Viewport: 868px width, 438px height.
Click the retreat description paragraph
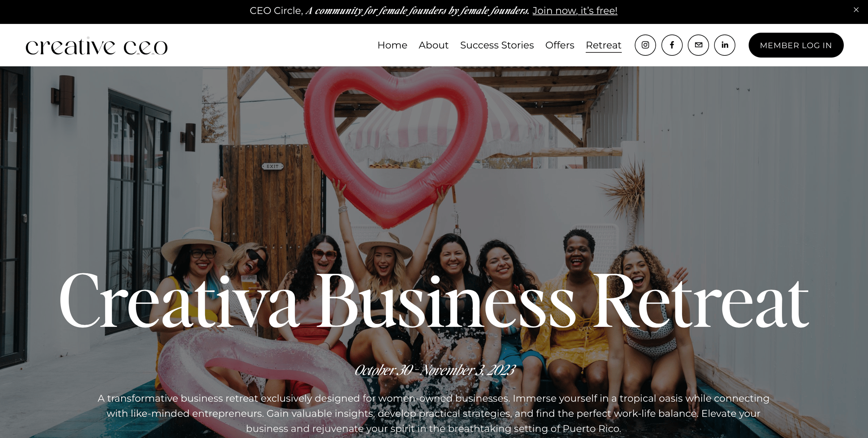pos(433,413)
